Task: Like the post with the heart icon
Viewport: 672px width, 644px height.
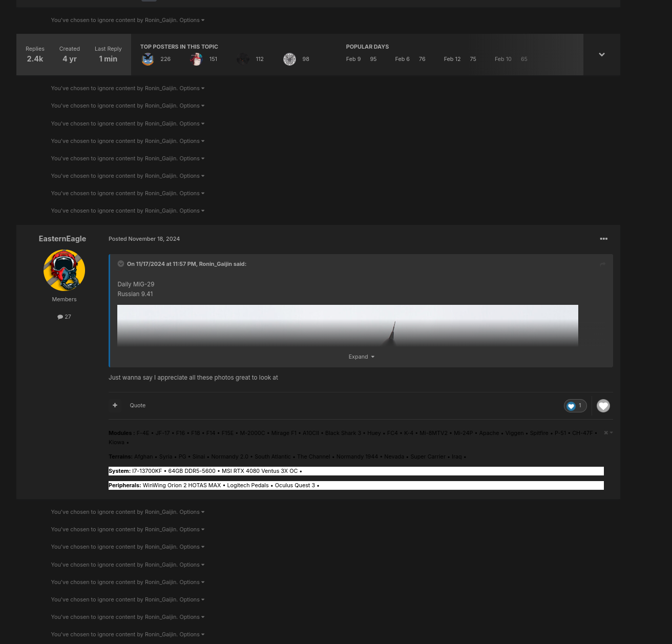Action: [603, 406]
